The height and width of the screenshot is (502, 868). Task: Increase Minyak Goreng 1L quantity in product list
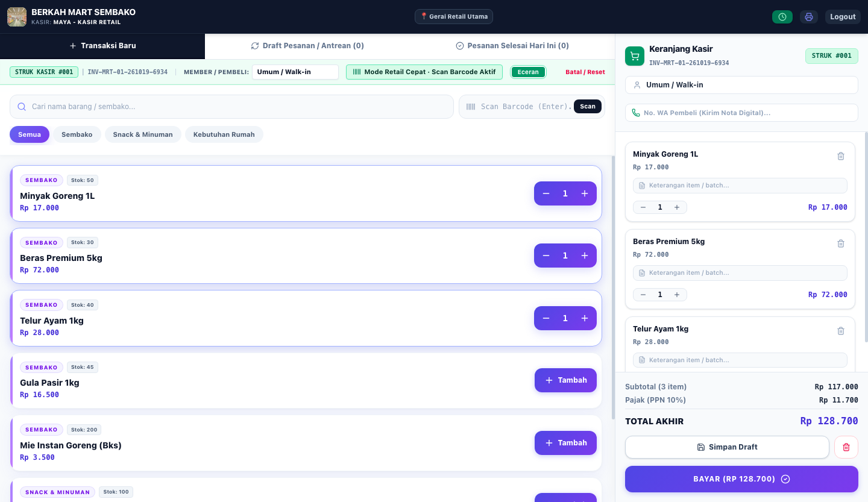[x=585, y=193]
